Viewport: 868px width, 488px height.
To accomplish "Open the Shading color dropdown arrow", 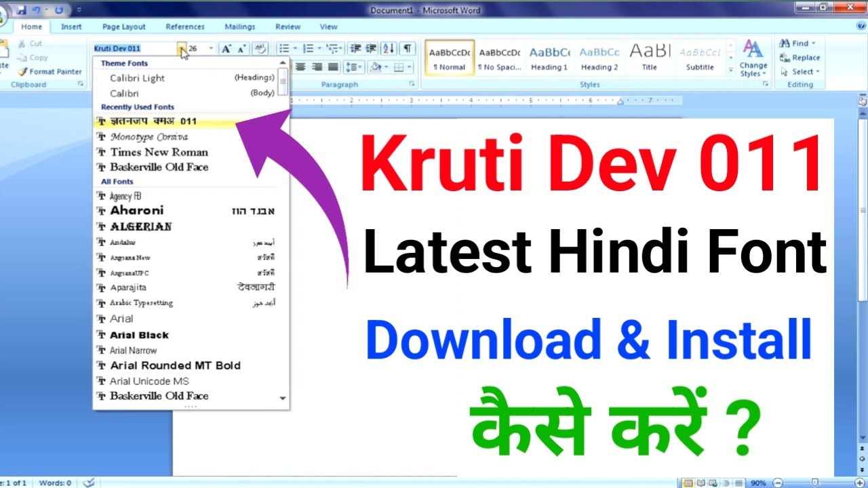I will (x=386, y=67).
